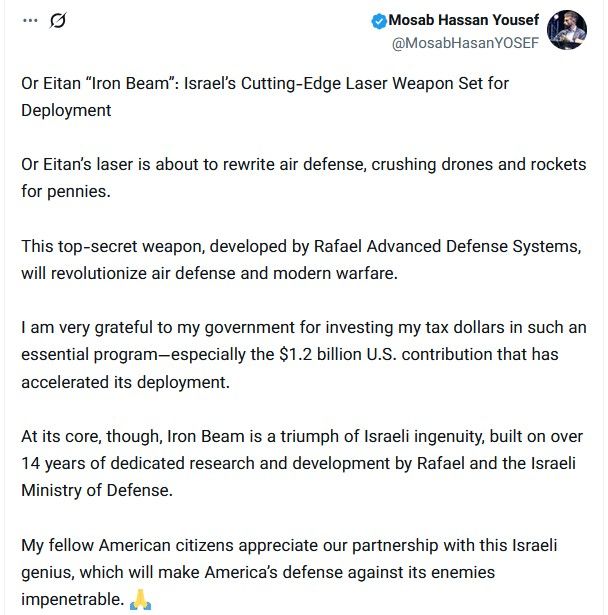Click the paragraph about crushing drones and rockets
608x615 pixels.
pos(303,176)
